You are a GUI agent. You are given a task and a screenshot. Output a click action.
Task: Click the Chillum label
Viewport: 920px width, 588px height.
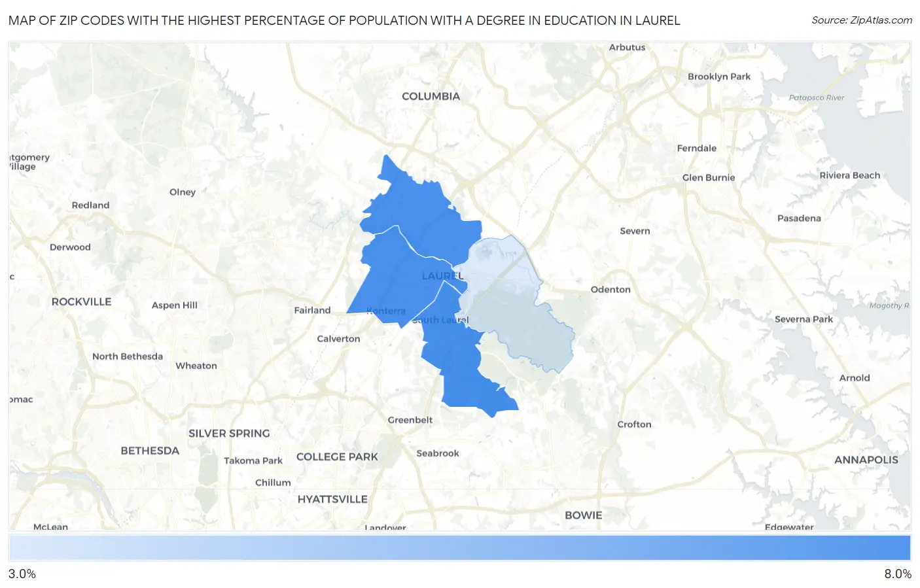click(x=273, y=483)
